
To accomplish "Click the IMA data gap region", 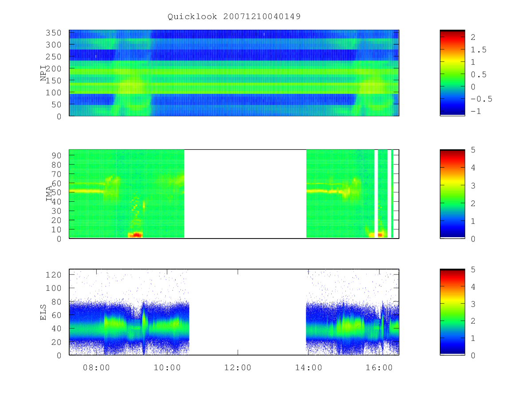I will [245, 194].
